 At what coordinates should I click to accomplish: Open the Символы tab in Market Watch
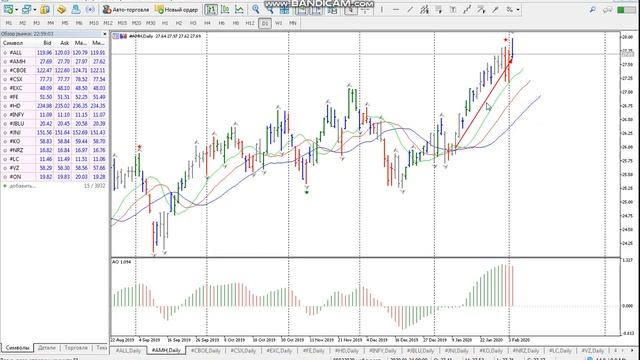17,348
